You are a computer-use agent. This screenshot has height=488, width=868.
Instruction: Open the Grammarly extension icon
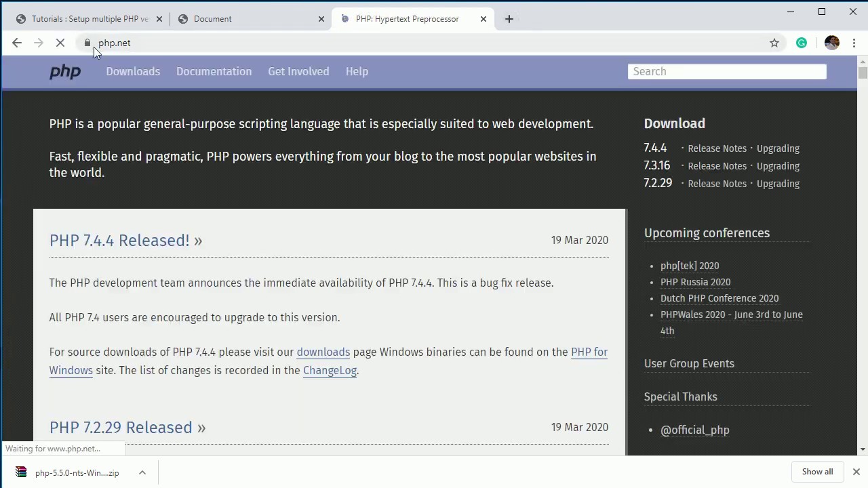click(x=802, y=43)
